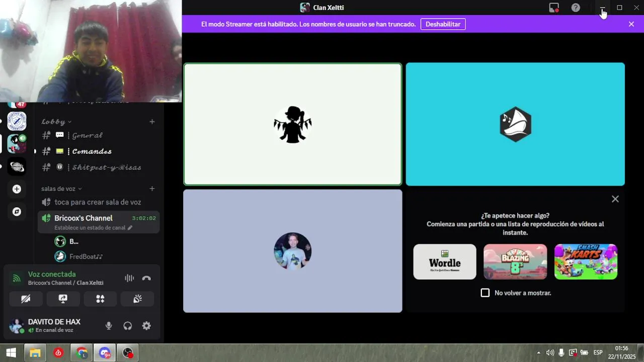
Task: Launch the Blazing 8s activity
Action: (515, 262)
